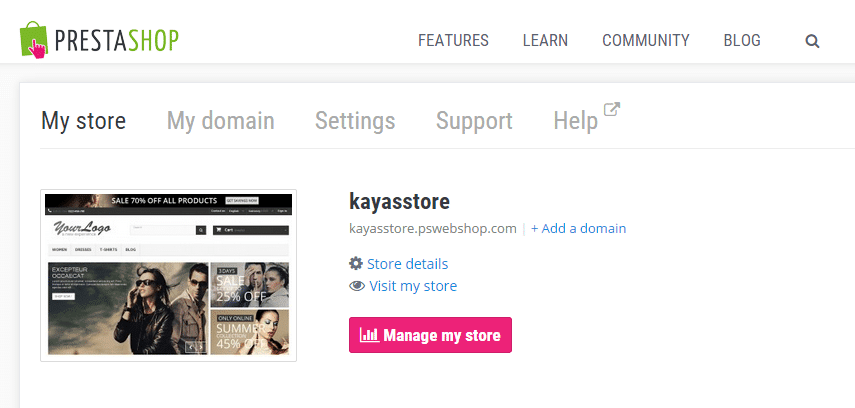Follow the Visit my store link

tap(413, 286)
